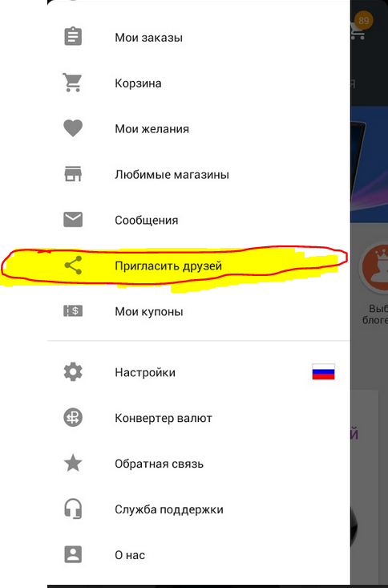Viewport: 388px width, 588px height.
Task: Open the cart with the 89 badge
Action: [360, 26]
